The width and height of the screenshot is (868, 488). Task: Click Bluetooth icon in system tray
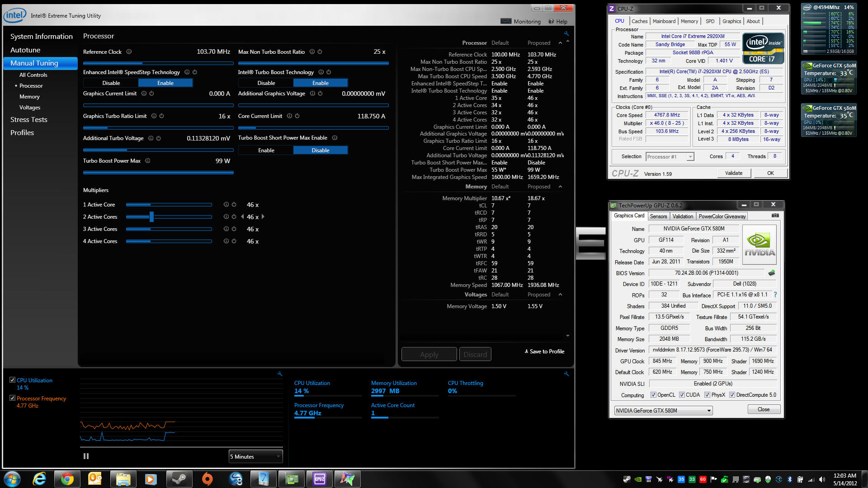[x=790, y=479]
